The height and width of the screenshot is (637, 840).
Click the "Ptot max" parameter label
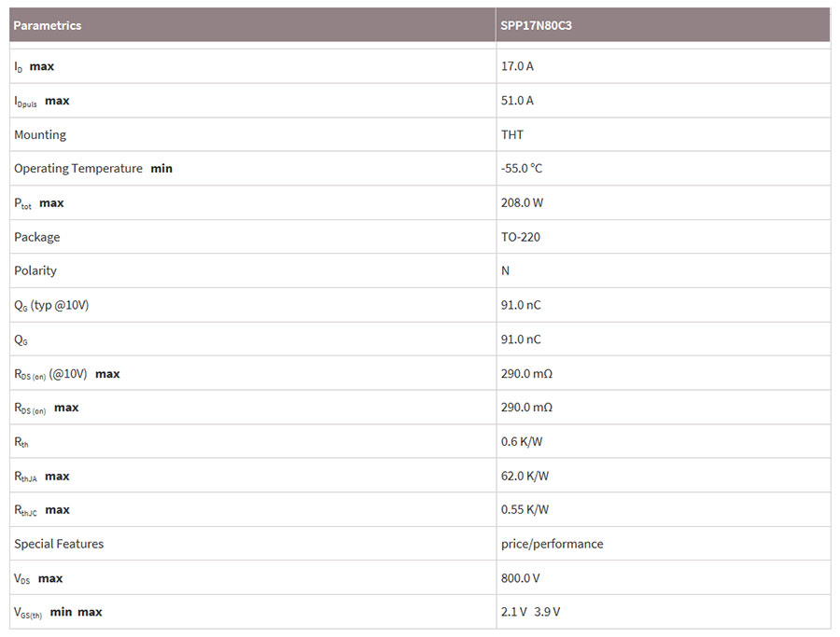coord(39,203)
